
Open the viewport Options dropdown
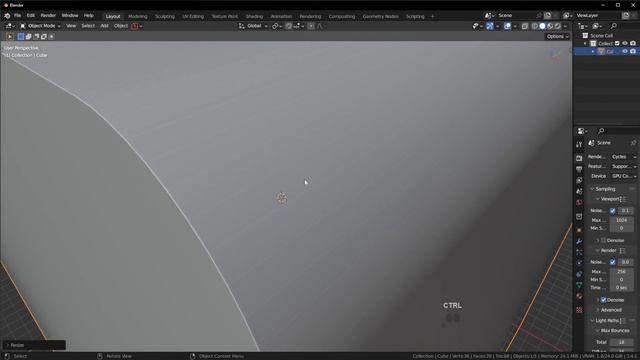[x=558, y=36]
